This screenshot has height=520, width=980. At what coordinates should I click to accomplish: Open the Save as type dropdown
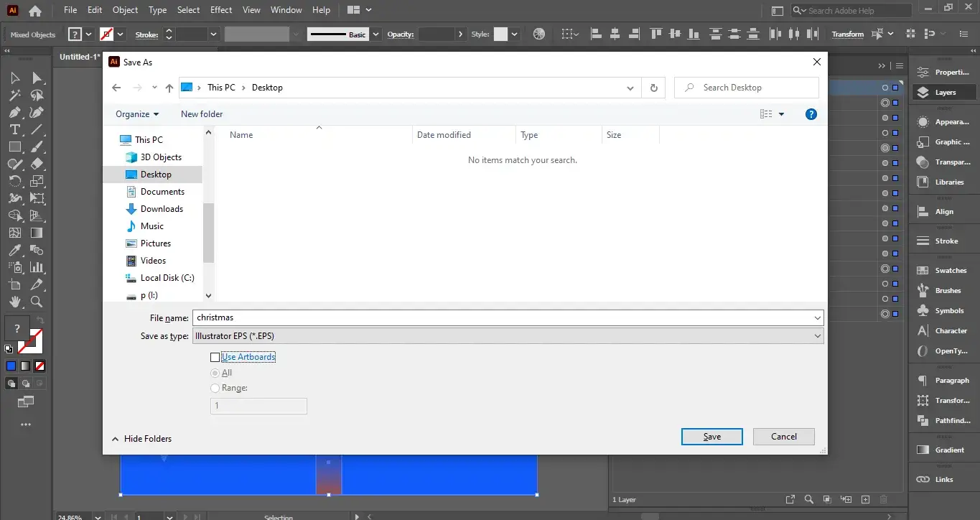click(x=817, y=335)
